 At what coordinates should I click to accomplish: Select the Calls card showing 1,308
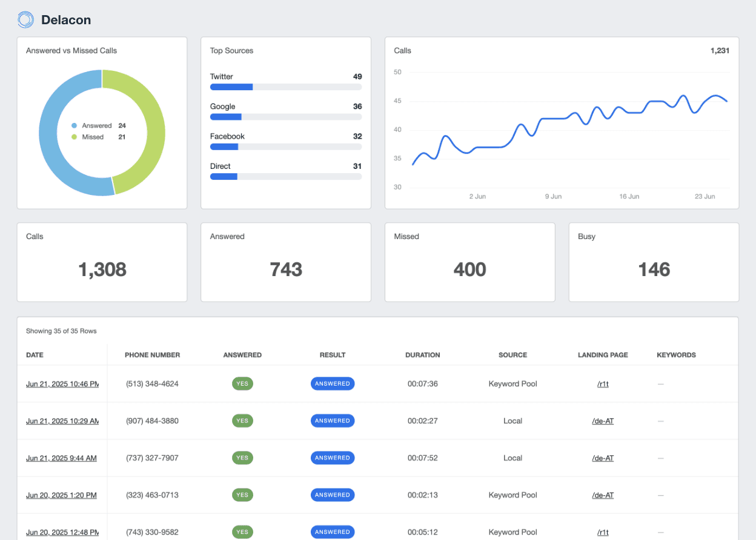click(x=102, y=262)
